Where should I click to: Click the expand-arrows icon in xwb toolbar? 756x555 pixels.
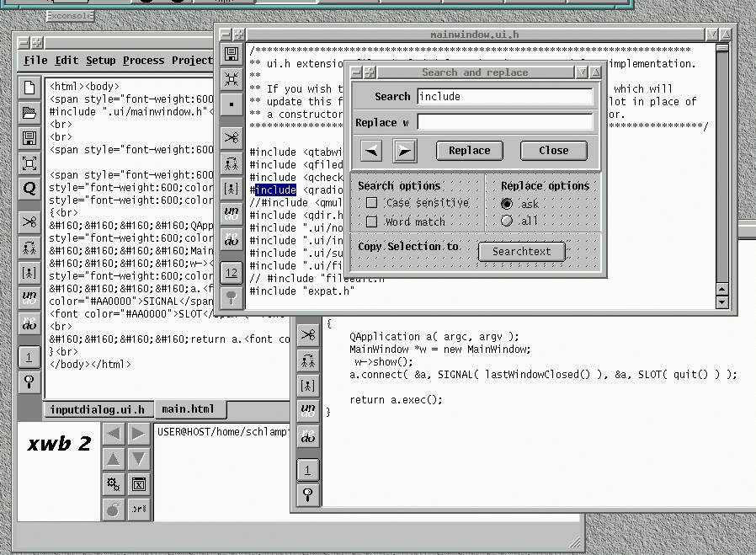click(x=29, y=163)
